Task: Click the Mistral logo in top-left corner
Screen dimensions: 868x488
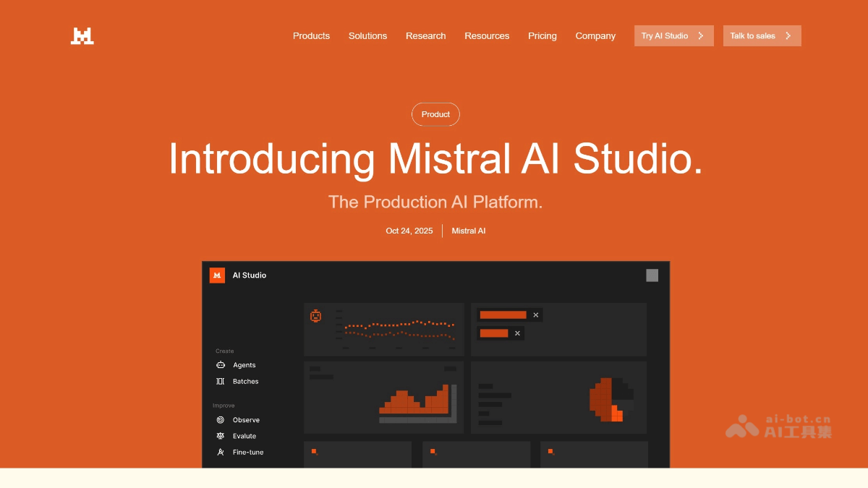Action: (x=82, y=35)
